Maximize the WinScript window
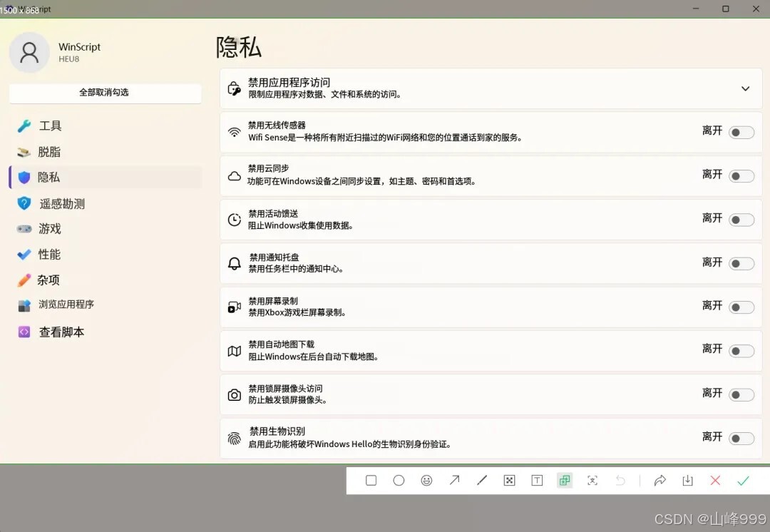This screenshot has width=770, height=532. click(725, 9)
